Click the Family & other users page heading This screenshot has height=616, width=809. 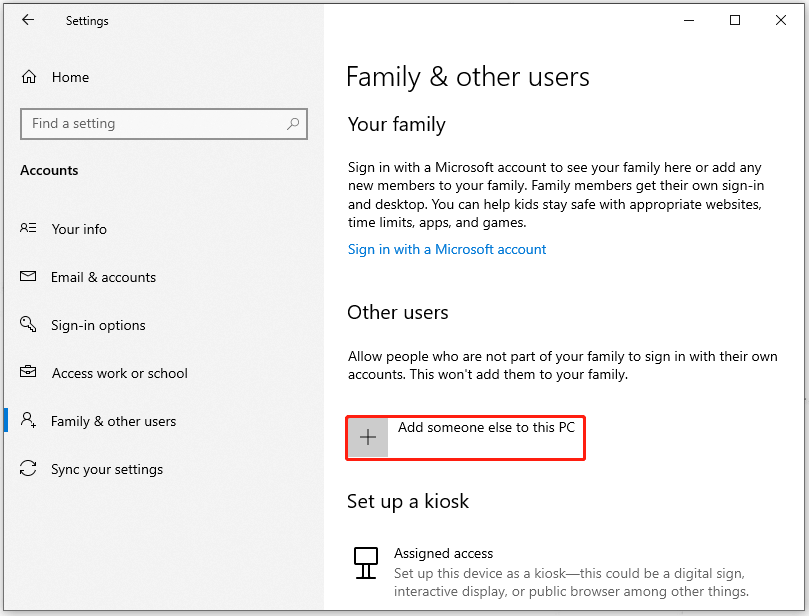[467, 77]
